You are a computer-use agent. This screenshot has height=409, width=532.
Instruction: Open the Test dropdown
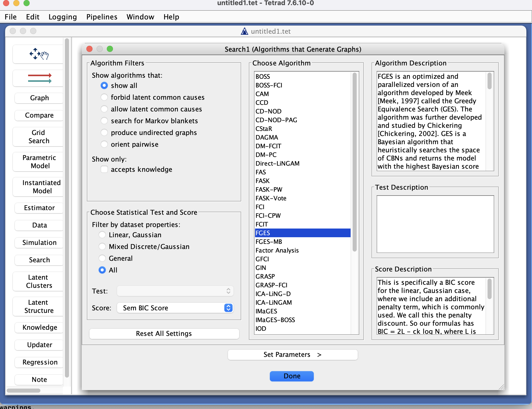click(x=175, y=291)
